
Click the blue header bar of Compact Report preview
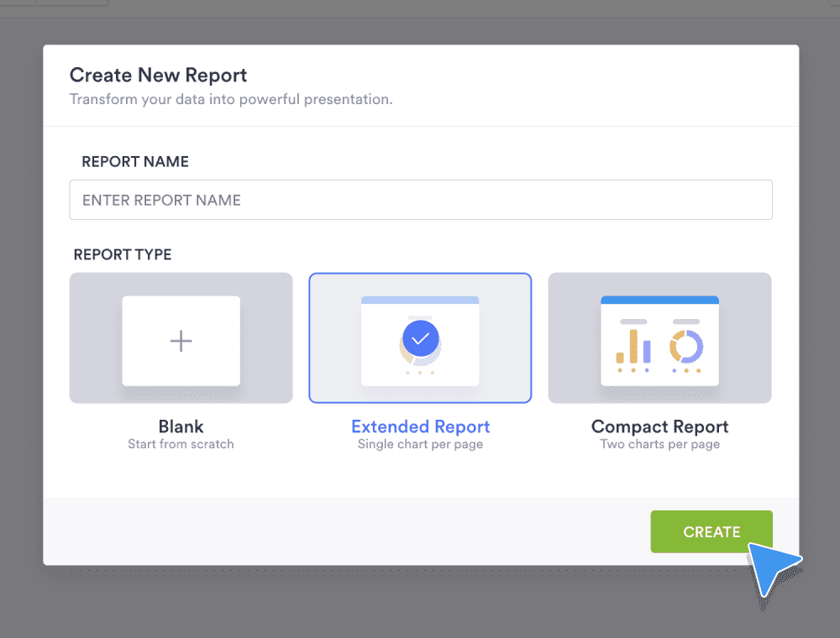[659, 300]
